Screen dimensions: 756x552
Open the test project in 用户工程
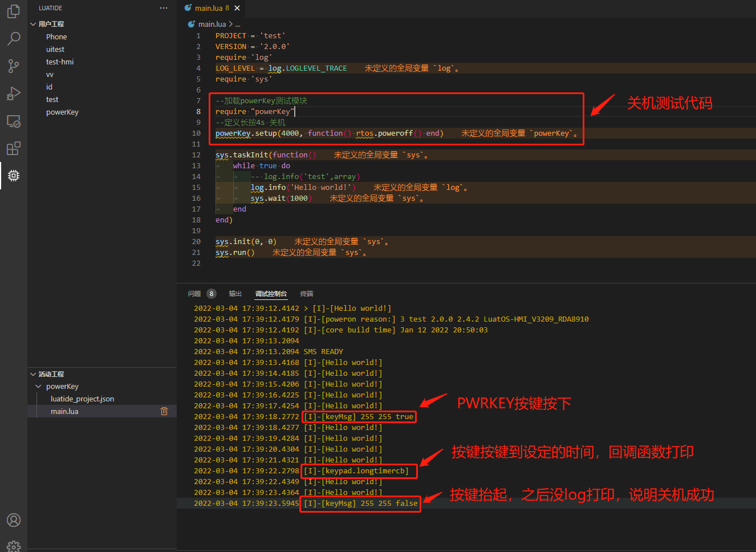pyautogui.click(x=52, y=99)
